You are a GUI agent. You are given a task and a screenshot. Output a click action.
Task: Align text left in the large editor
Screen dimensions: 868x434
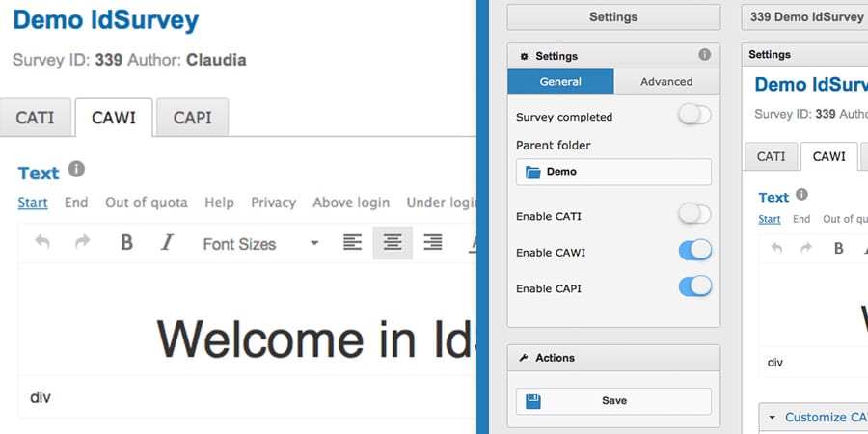click(x=352, y=243)
